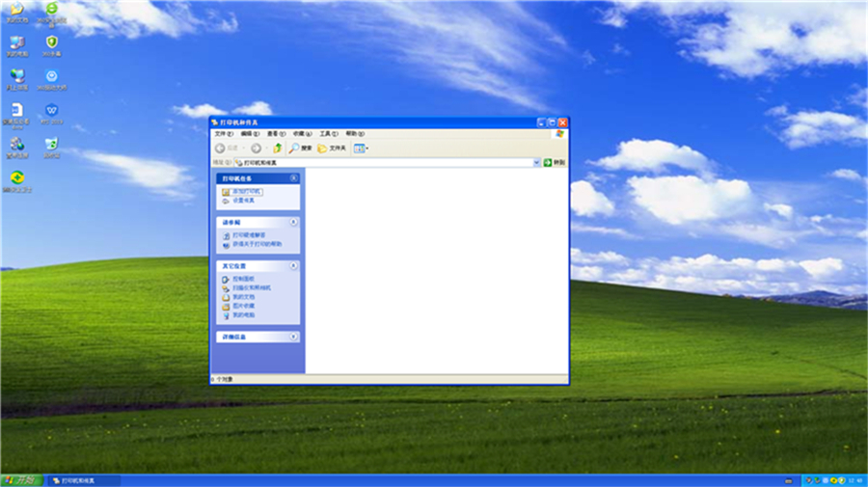868x487 pixels.
Task: Open the address bar dropdown arrow
Action: tap(536, 163)
